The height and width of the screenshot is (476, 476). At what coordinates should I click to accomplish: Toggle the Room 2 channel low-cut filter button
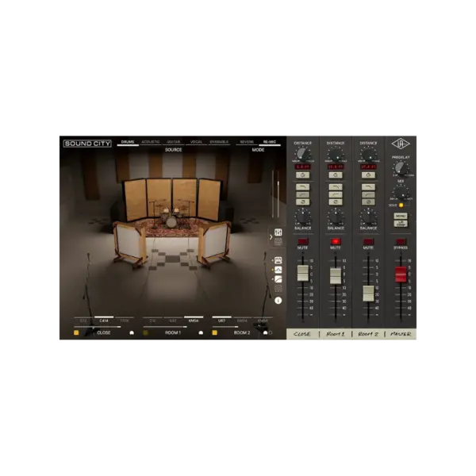click(368, 194)
